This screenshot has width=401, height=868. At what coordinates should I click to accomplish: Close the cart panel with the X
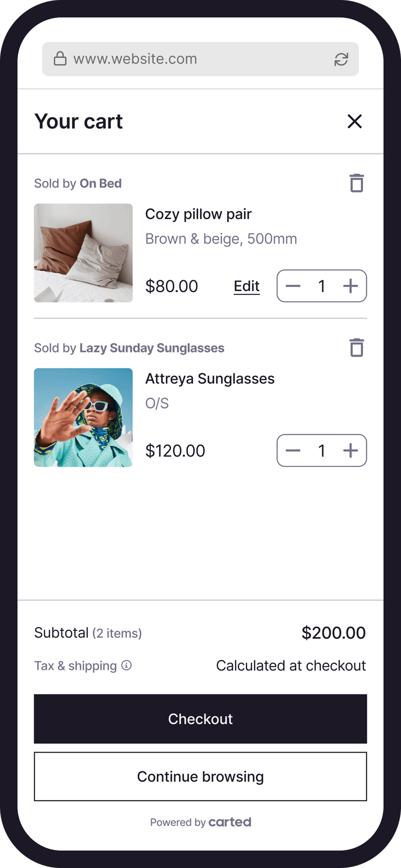pos(355,121)
